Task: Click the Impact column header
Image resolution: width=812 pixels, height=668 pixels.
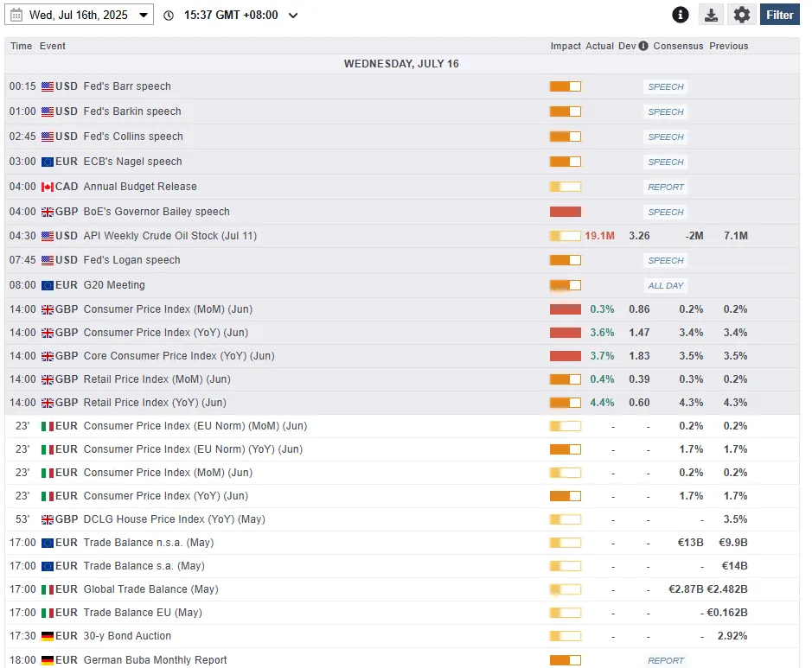Action: pyautogui.click(x=566, y=46)
